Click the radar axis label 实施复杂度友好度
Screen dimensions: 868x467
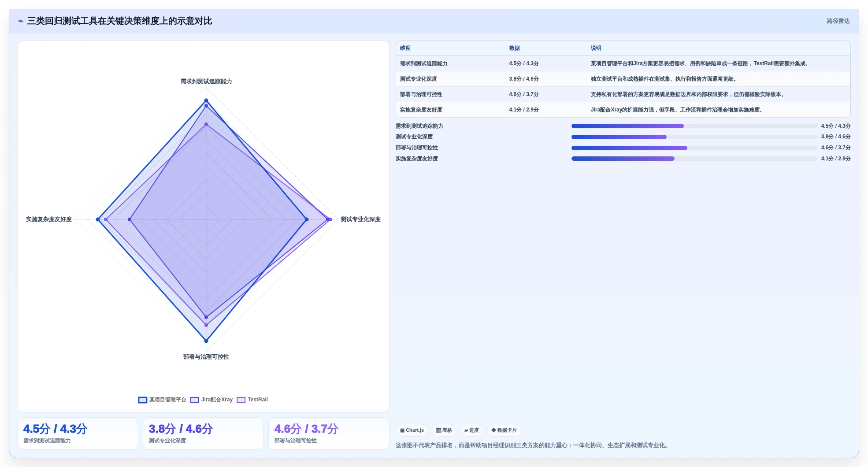point(49,219)
